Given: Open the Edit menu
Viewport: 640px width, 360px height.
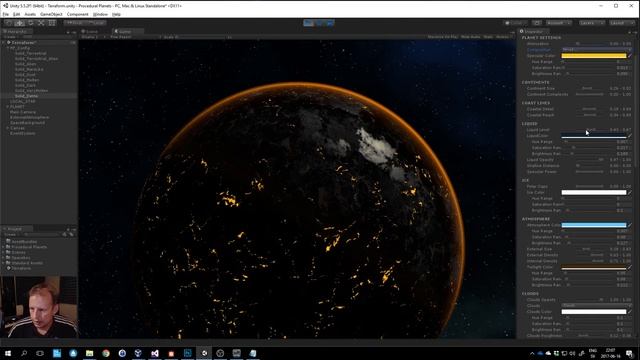Looking at the screenshot, I should pos(16,14).
